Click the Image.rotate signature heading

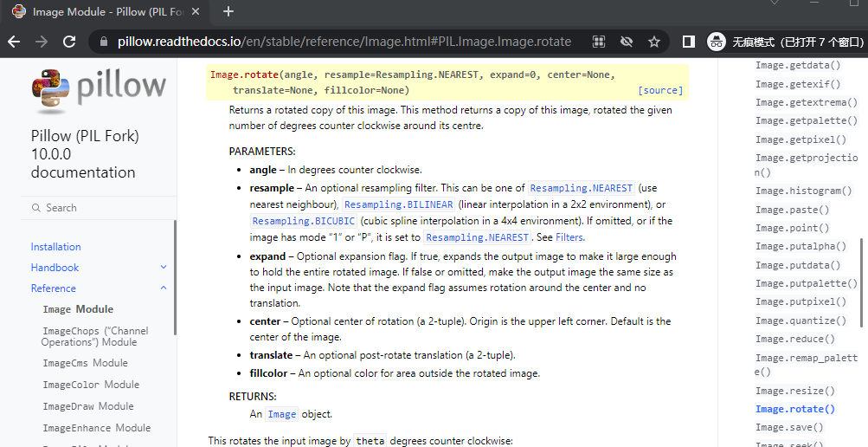(x=447, y=82)
